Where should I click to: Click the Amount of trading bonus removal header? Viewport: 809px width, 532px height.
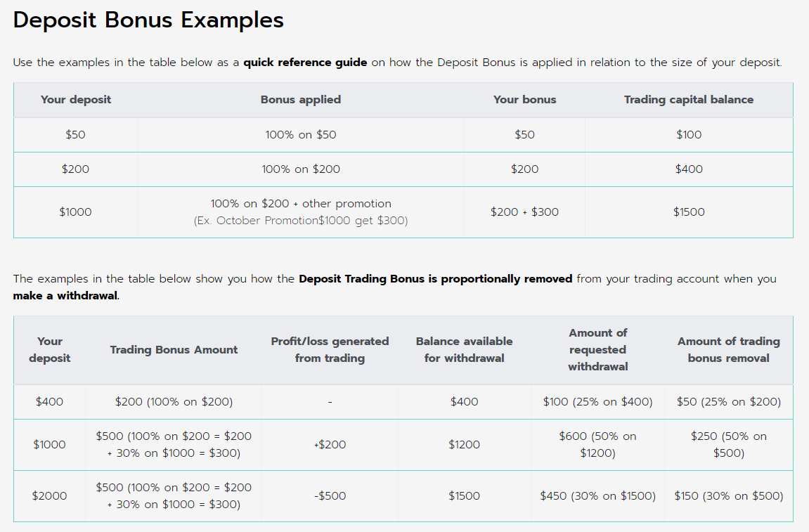(728, 350)
